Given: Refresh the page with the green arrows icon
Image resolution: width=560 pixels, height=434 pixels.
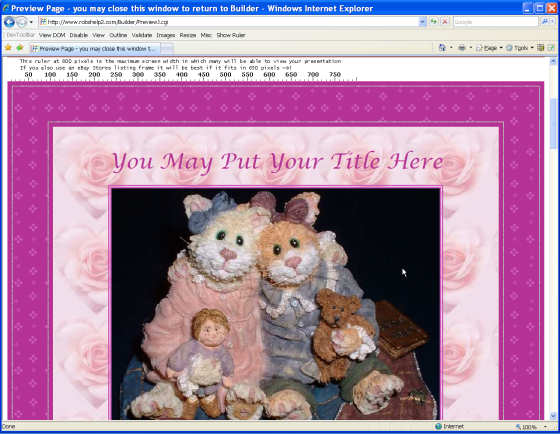Looking at the screenshot, I should [434, 22].
